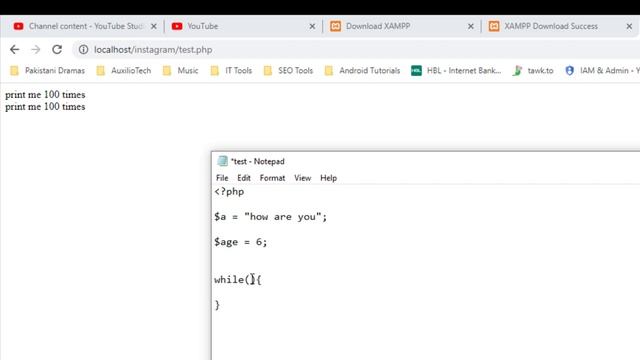Open the IT Tools bookmark folder
This screenshot has width=640, height=360.
click(231, 71)
